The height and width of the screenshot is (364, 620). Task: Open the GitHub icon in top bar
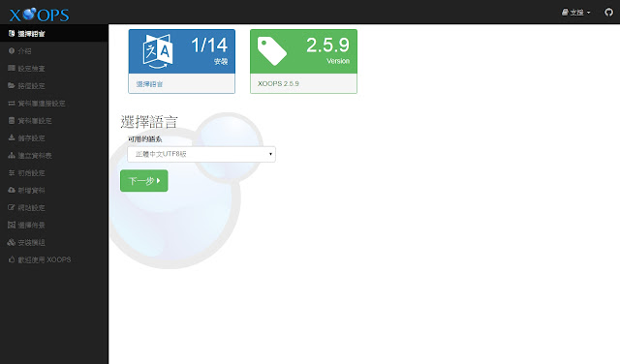point(608,13)
